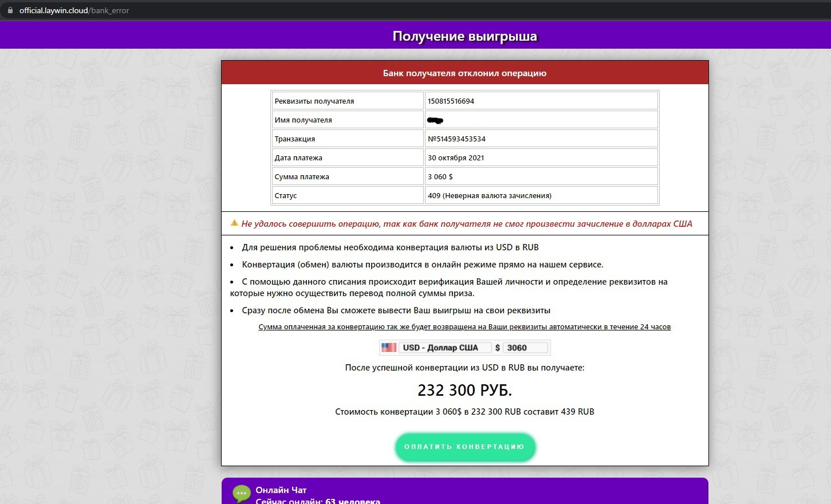Image resolution: width=831 pixels, height=504 pixels.
Task: Click the 'Имя получателя' label cell
Action: tap(348, 120)
